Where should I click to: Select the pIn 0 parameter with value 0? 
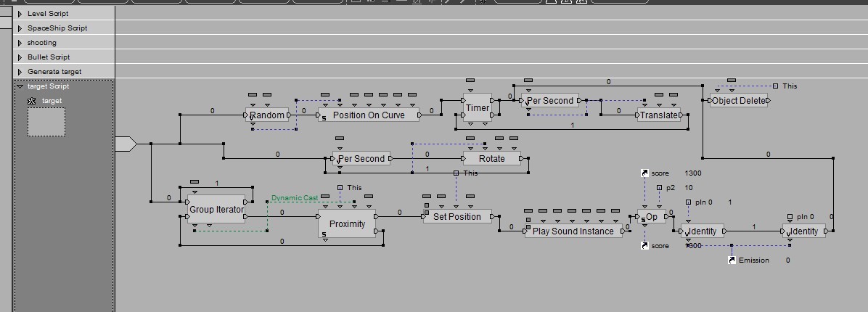coord(790,217)
